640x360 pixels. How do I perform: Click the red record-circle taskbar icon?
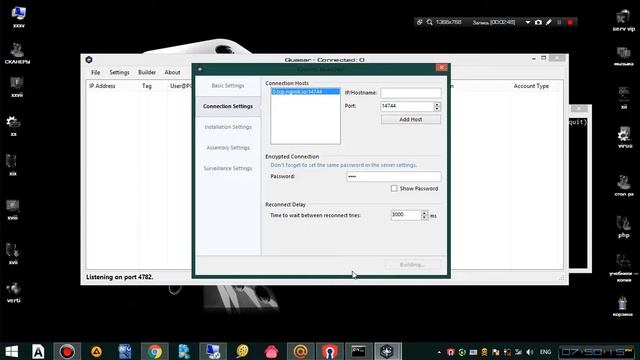[x=67, y=351]
